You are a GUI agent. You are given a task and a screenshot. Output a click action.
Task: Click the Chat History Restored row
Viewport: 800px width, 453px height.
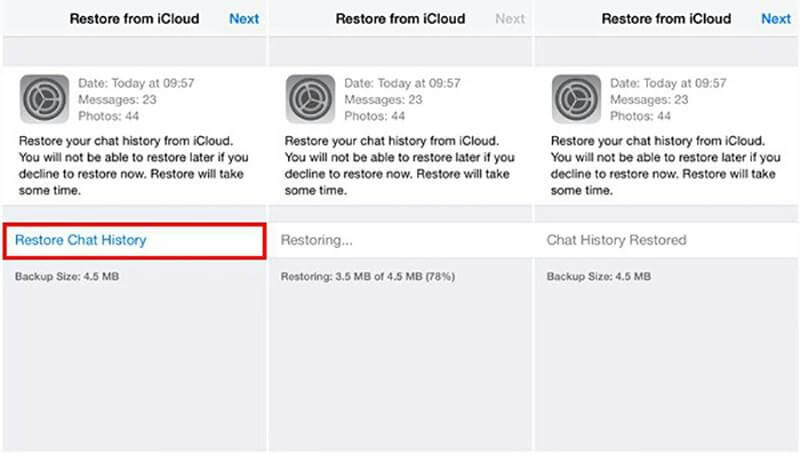pos(666,240)
